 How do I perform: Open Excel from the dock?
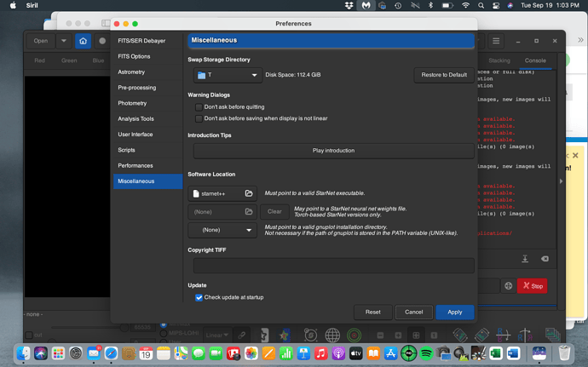coord(496,353)
